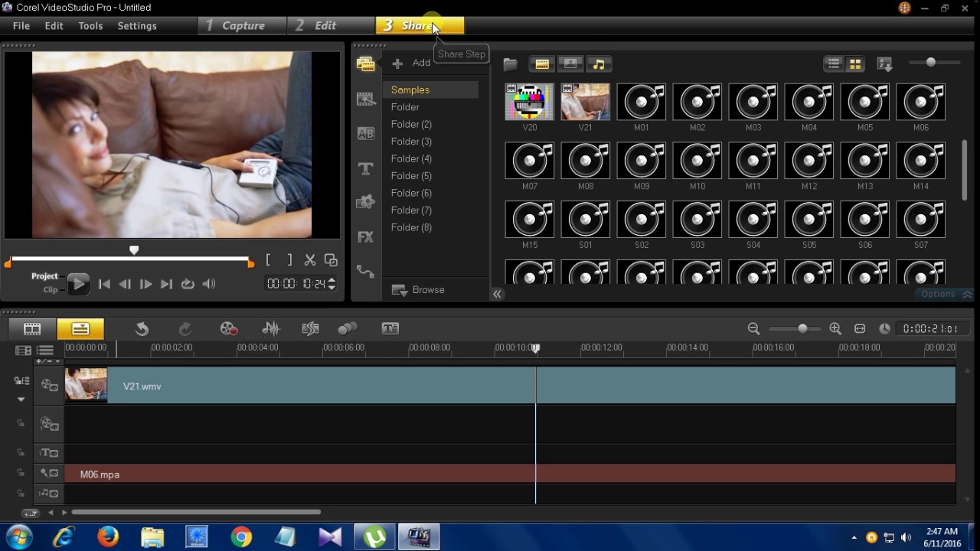
Task: Show all visible tracks toggle
Action: point(23,350)
